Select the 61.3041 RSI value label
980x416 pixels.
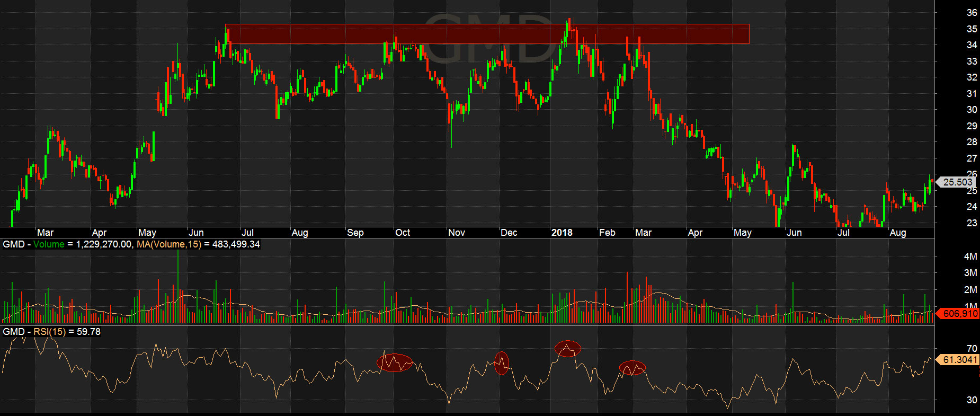coord(959,360)
